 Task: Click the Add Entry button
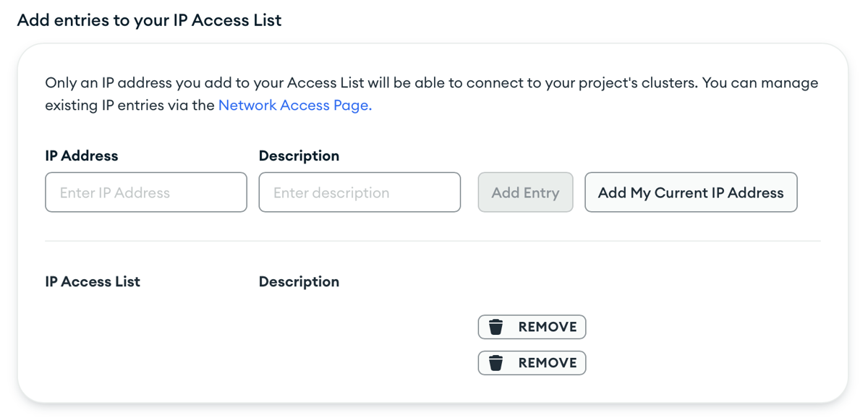coord(525,192)
